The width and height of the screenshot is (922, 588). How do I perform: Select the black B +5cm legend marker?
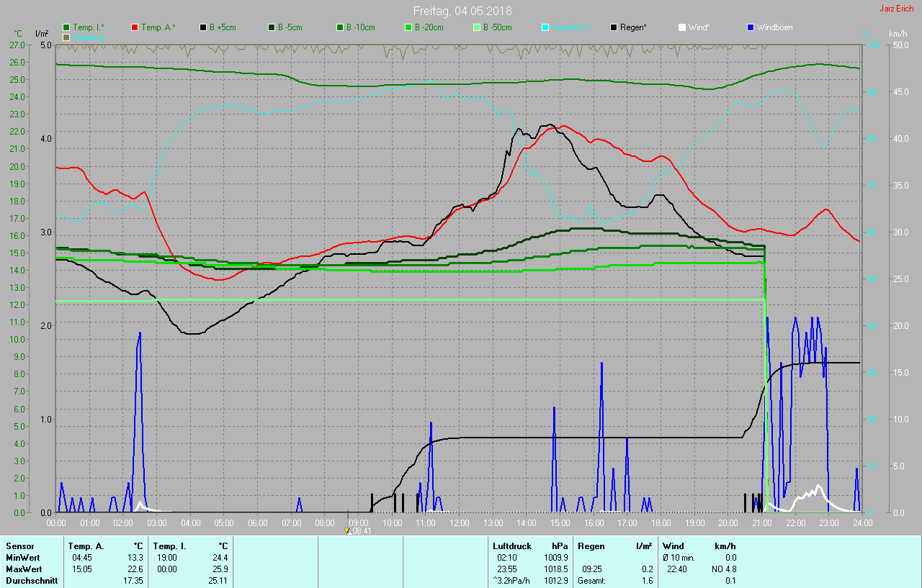click(x=203, y=27)
